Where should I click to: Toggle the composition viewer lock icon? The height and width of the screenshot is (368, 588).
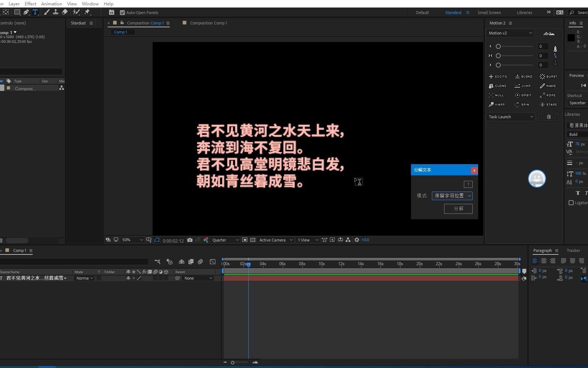click(122, 23)
